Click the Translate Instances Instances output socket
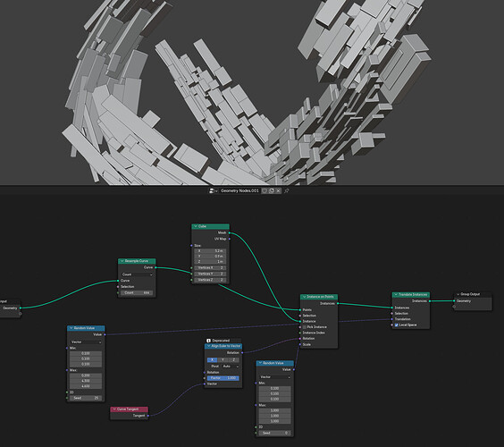The height and width of the screenshot is (447, 504). pyautogui.click(x=430, y=301)
